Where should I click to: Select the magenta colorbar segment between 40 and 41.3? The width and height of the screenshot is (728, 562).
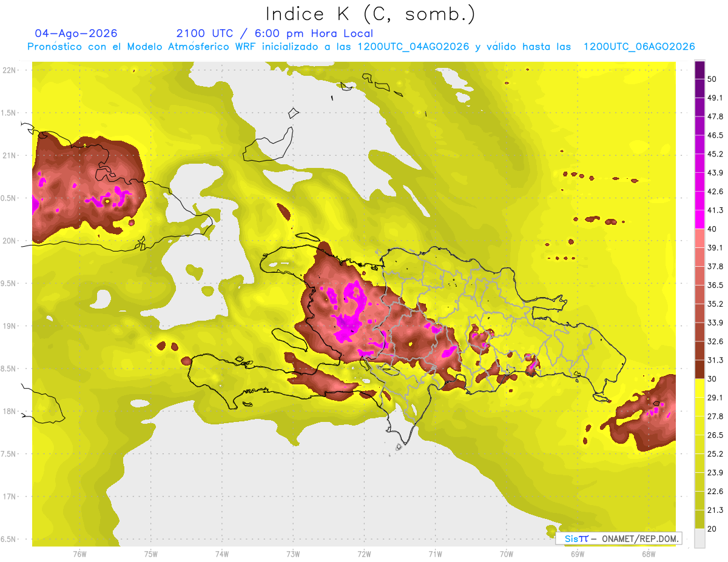[699, 219]
